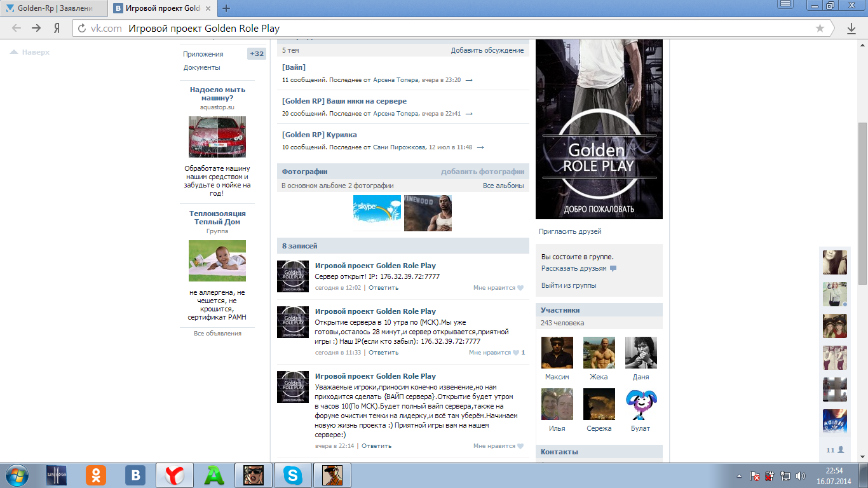Screen dimensions: 868x488
Task: Open Документы in the left menu
Action: coord(202,67)
